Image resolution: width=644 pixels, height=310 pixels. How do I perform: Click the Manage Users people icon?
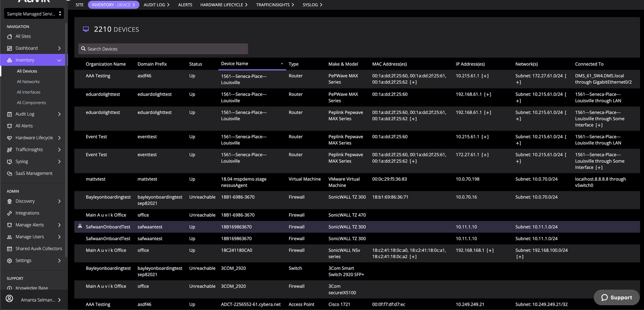point(9,237)
